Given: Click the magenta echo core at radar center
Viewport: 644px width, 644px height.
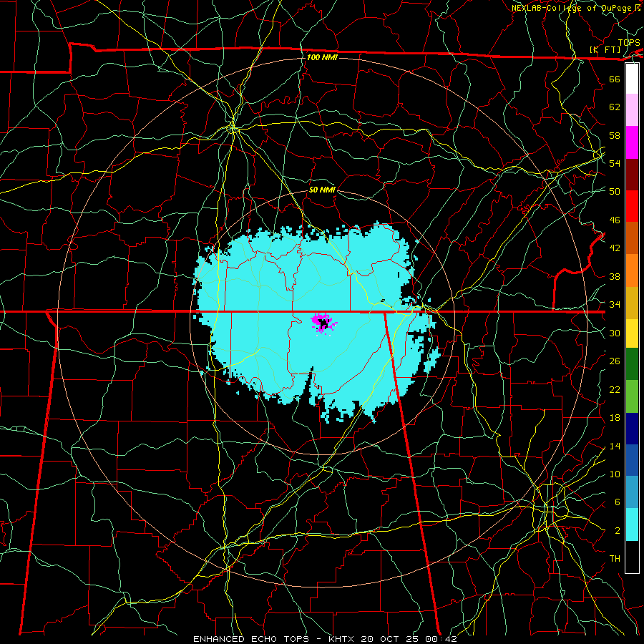Looking at the screenshot, I should [323, 323].
